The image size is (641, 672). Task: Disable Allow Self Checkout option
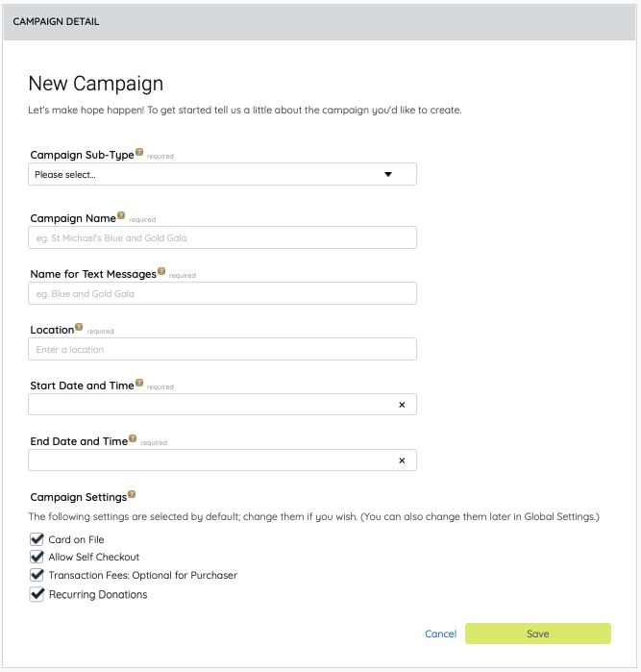(x=37, y=557)
